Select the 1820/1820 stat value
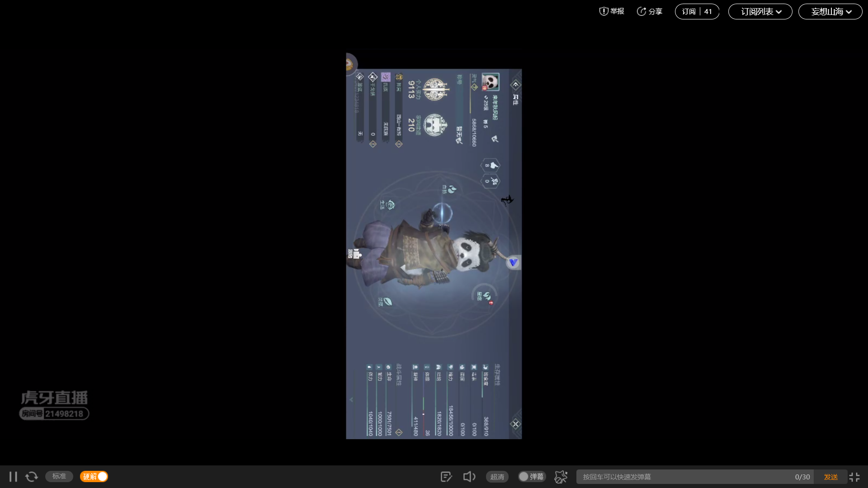Image resolution: width=868 pixels, height=488 pixels. coord(439,423)
